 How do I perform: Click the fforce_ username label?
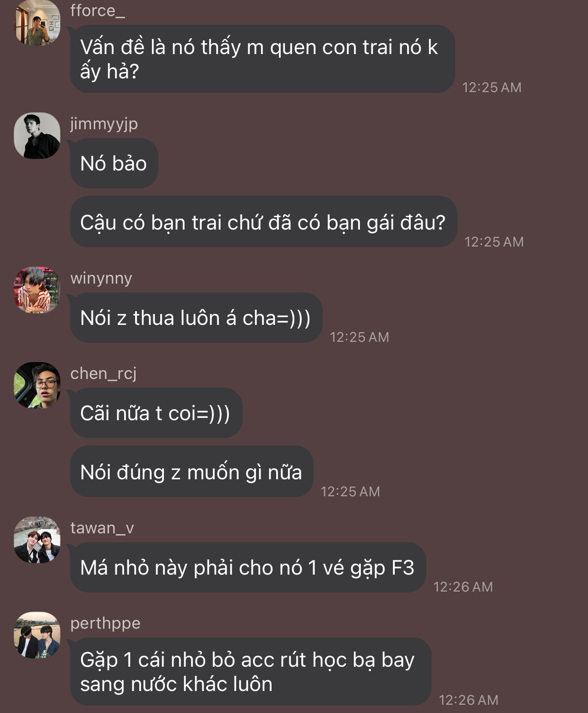click(x=98, y=11)
